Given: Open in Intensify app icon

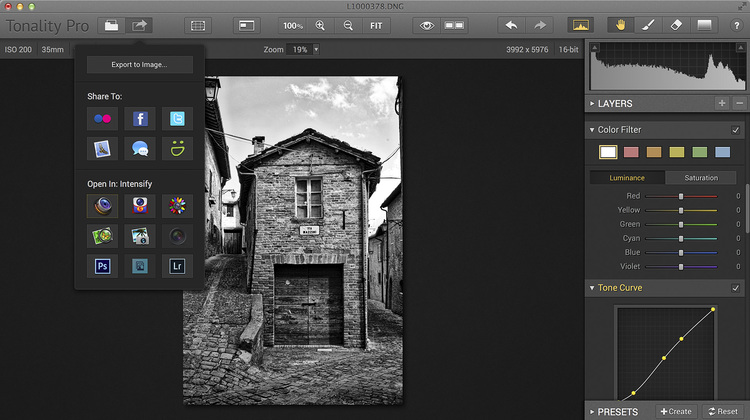Looking at the screenshot, I should 102,206.
